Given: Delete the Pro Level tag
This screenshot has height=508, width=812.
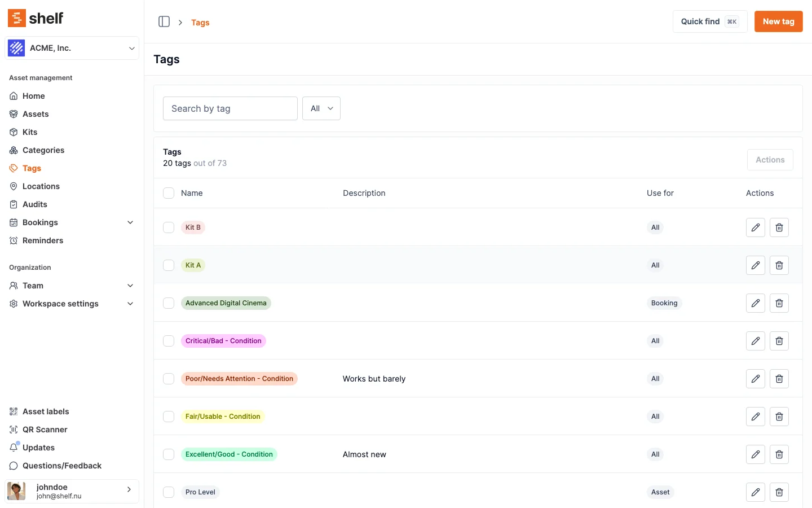Looking at the screenshot, I should (x=779, y=492).
